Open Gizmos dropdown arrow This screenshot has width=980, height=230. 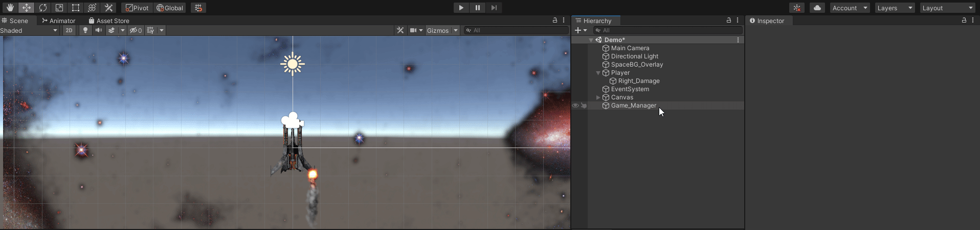[x=455, y=30]
